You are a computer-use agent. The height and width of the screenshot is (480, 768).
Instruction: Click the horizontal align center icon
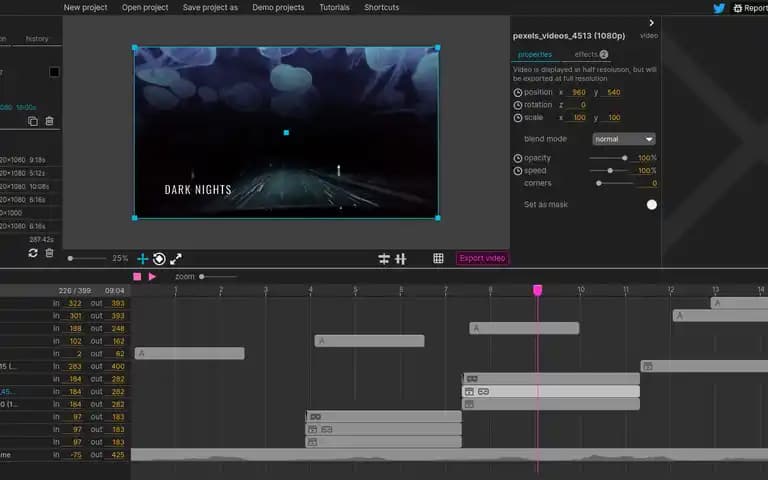[384, 259]
